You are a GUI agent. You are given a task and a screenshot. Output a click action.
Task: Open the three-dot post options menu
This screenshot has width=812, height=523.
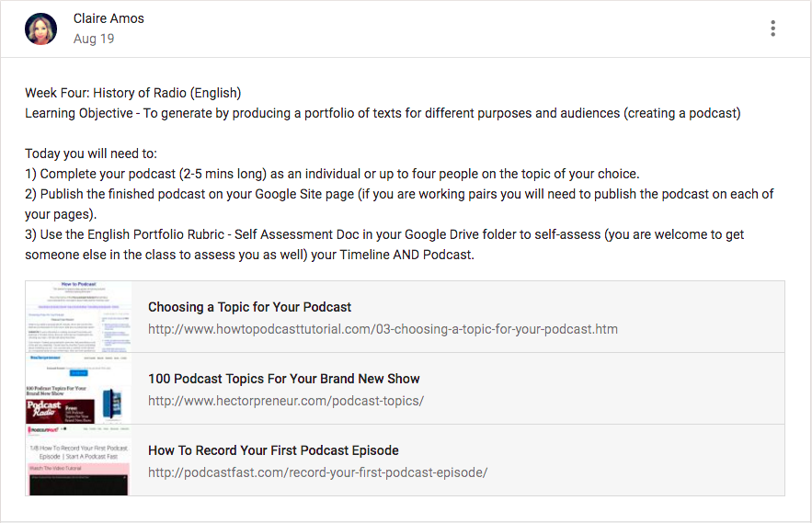click(772, 28)
